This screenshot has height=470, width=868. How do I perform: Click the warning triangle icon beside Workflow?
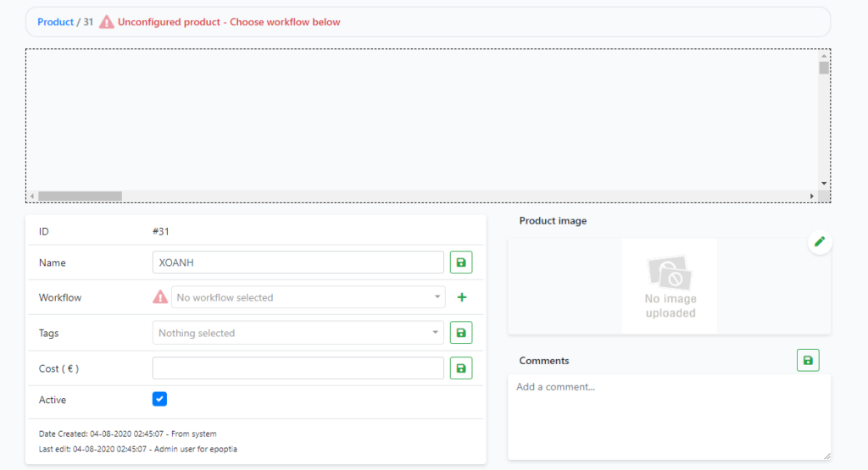(160, 297)
